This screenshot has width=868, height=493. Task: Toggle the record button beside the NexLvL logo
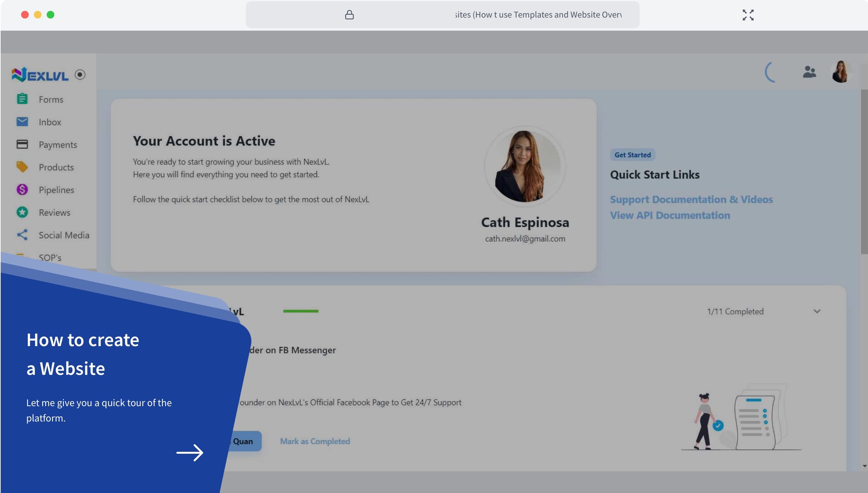tap(80, 74)
